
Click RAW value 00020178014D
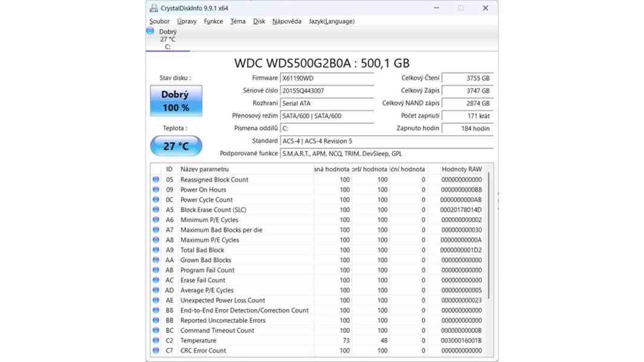[x=461, y=209]
